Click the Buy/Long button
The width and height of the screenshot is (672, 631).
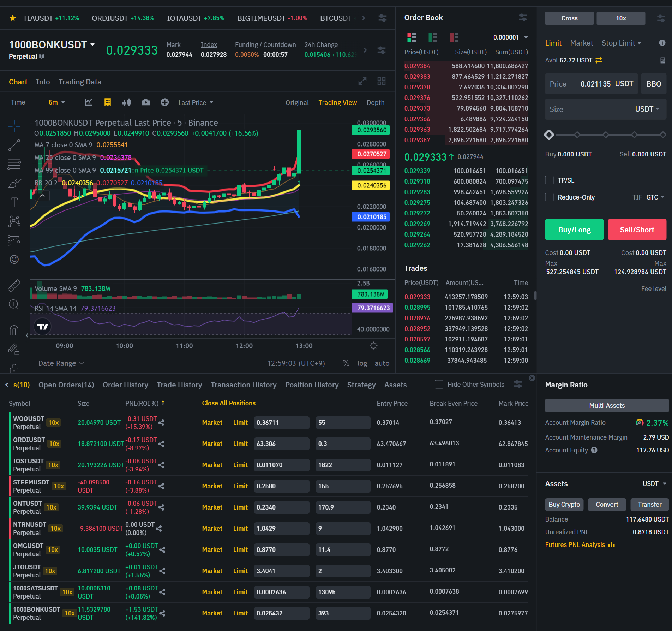[x=574, y=230]
